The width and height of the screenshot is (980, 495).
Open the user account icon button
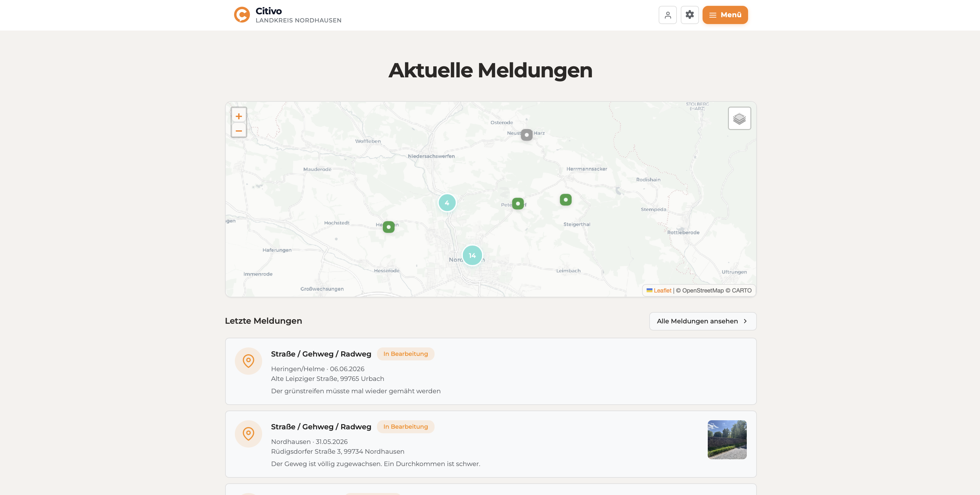[x=668, y=15]
